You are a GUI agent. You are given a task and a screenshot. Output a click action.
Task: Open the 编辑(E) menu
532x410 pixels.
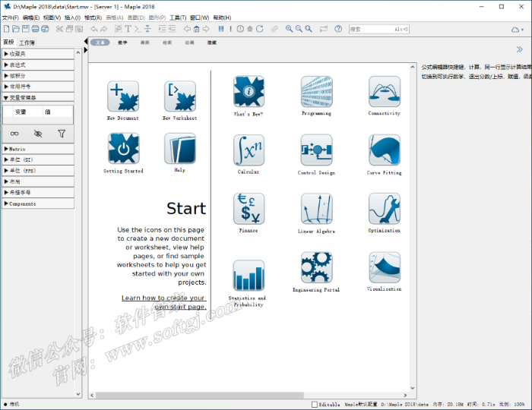click(x=31, y=17)
